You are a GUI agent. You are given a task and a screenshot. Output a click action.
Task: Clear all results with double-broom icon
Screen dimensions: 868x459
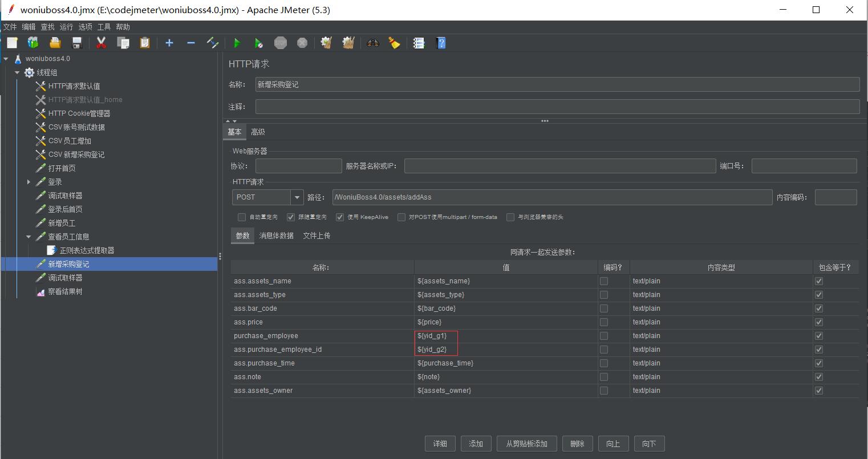(x=348, y=43)
